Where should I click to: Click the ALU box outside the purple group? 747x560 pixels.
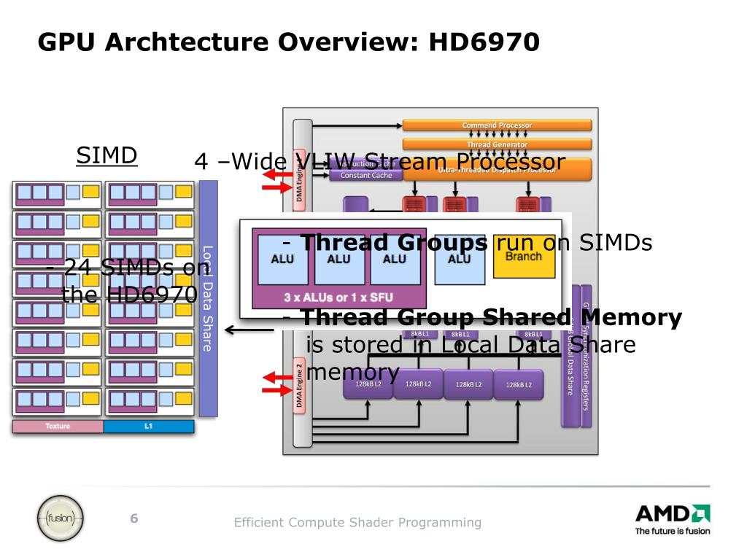[460, 260]
